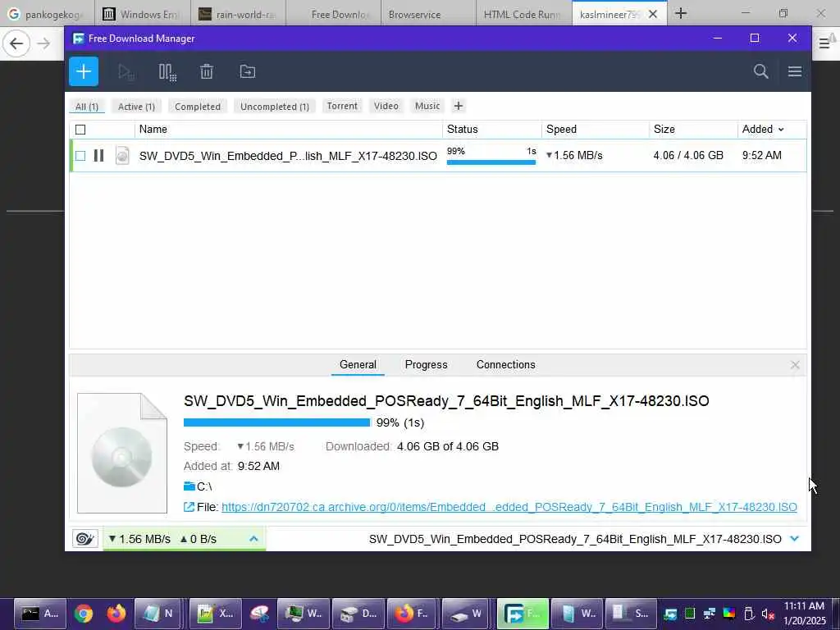
Task: Pause the SW_DVD5 ISO download row
Action: tap(98, 155)
